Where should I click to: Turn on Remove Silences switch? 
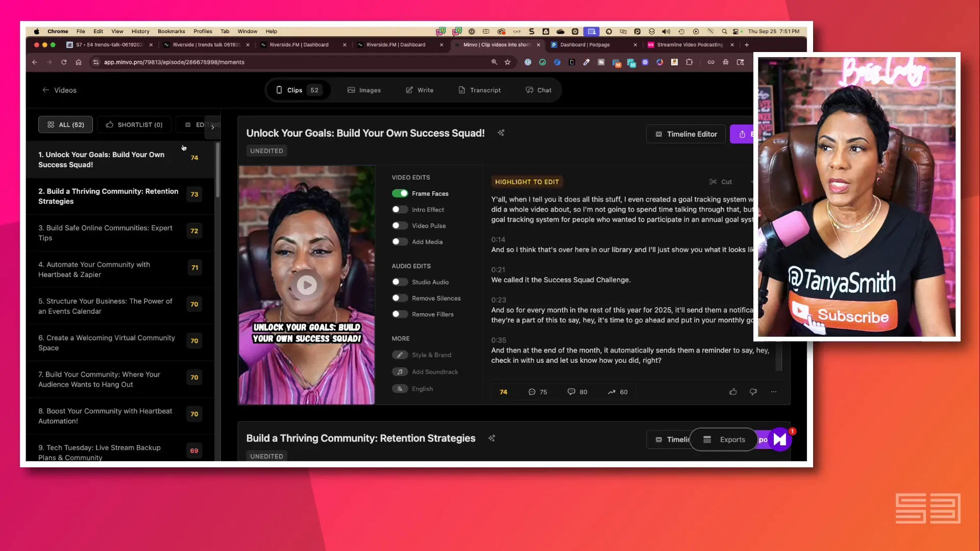(x=400, y=298)
